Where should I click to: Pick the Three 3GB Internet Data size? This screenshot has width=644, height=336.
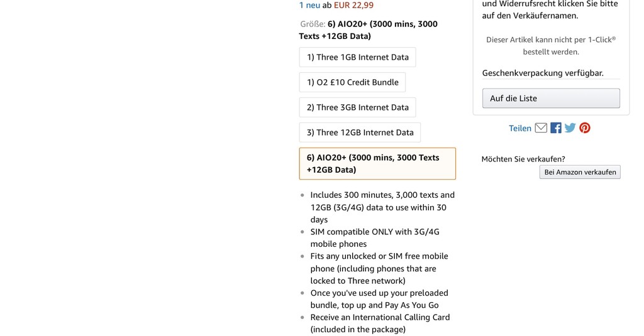tap(357, 107)
